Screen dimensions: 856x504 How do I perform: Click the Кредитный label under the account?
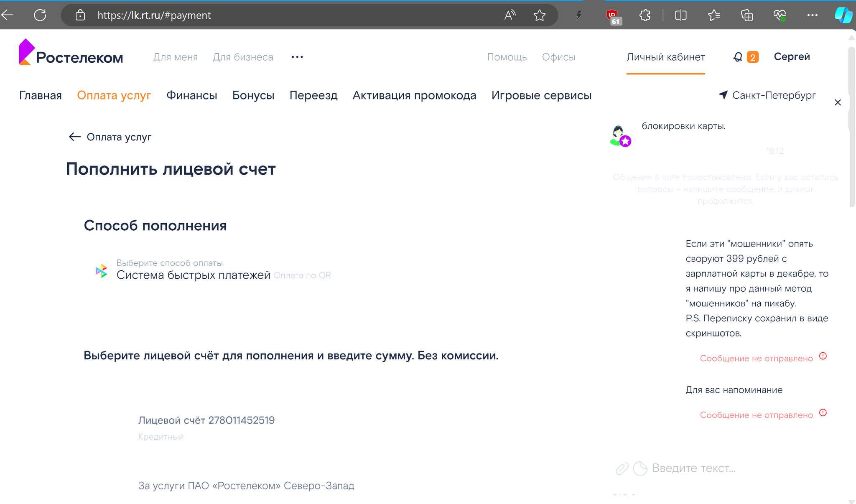point(161,437)
